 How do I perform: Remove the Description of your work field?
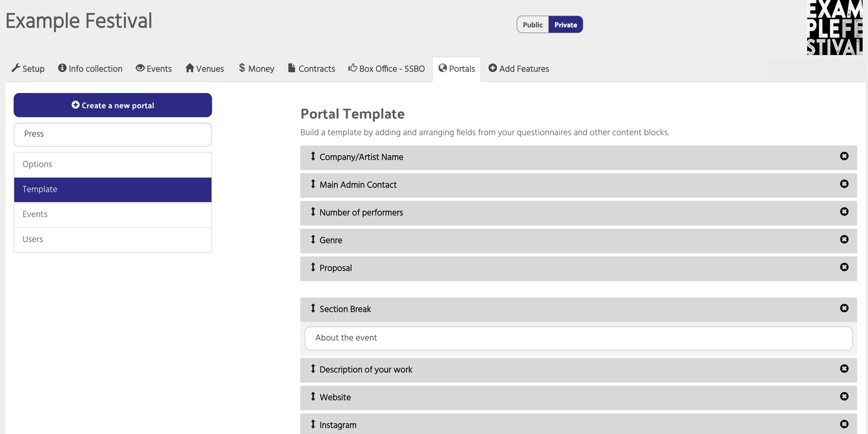[x=844, y=369]
